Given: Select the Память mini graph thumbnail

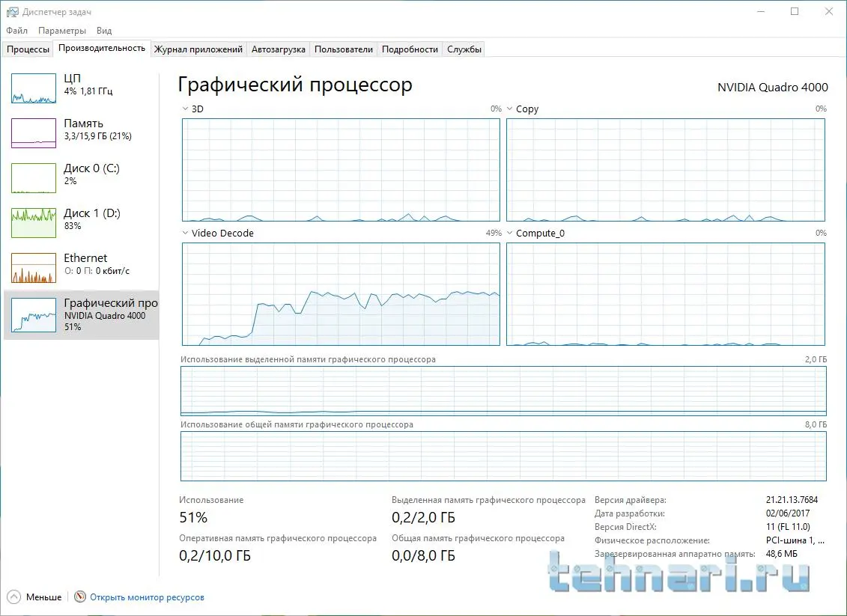Looking at the screenshot, I should 34,133.
